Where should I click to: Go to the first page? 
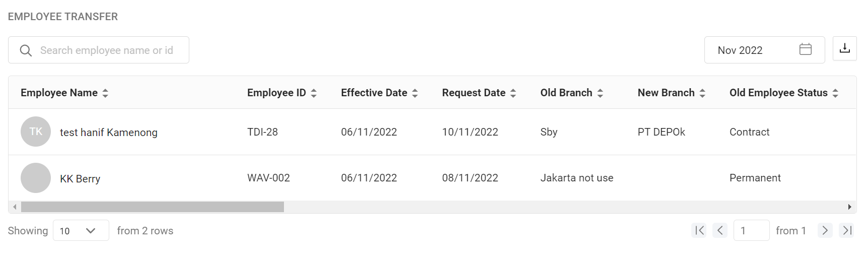pos(699,230)
